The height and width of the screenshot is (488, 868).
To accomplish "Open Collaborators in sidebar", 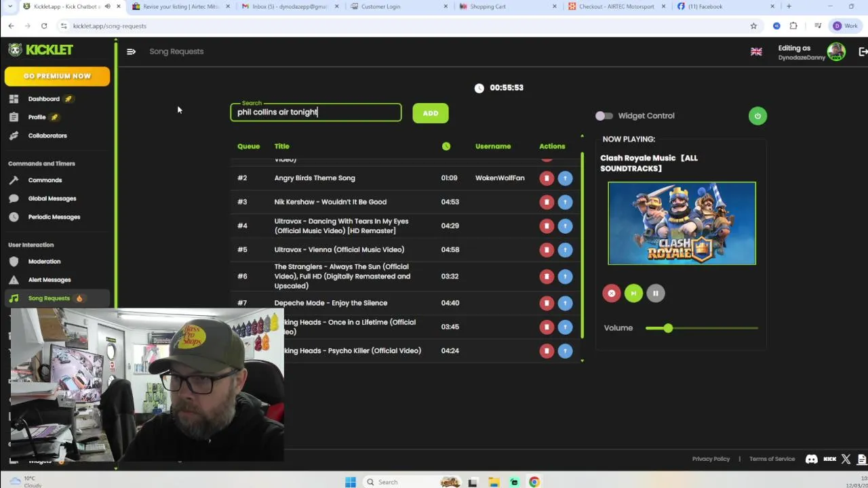I will point(47,136).
